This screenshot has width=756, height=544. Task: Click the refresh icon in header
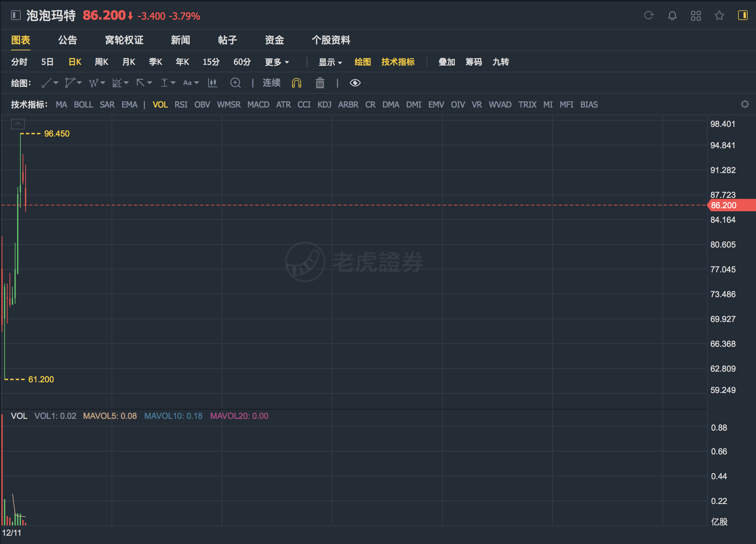point(649,16)
